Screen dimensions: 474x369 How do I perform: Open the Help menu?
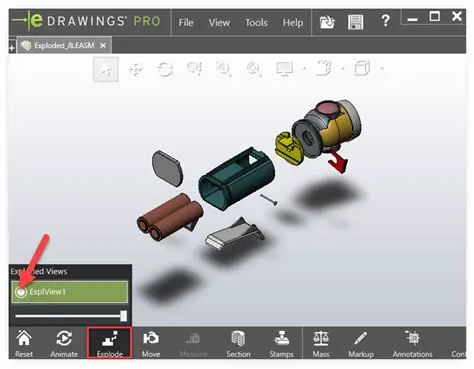click(x=293, y=23)
